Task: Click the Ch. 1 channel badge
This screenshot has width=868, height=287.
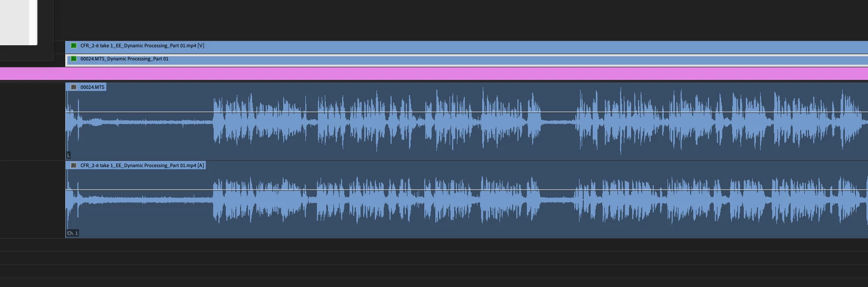Action: (x=73, y=233)
